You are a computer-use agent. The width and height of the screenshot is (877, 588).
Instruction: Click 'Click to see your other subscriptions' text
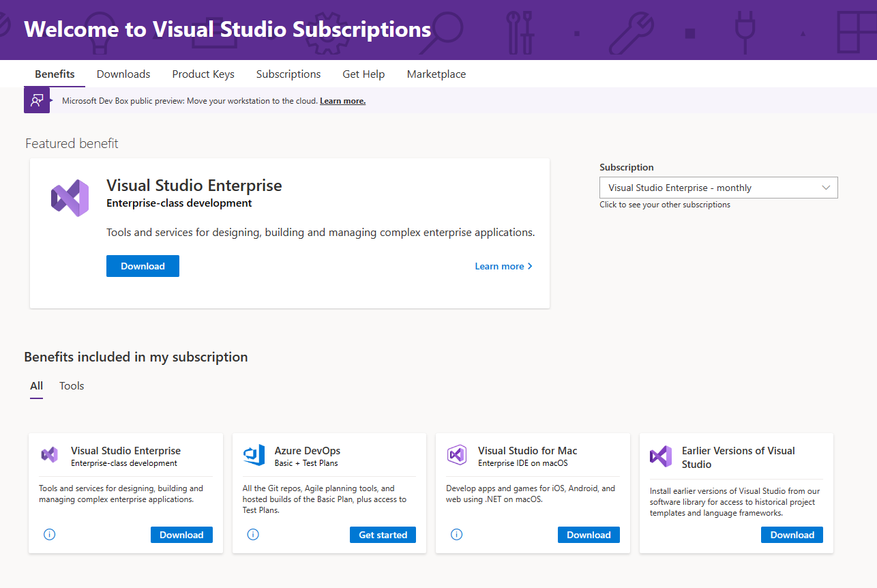[665, 205]
